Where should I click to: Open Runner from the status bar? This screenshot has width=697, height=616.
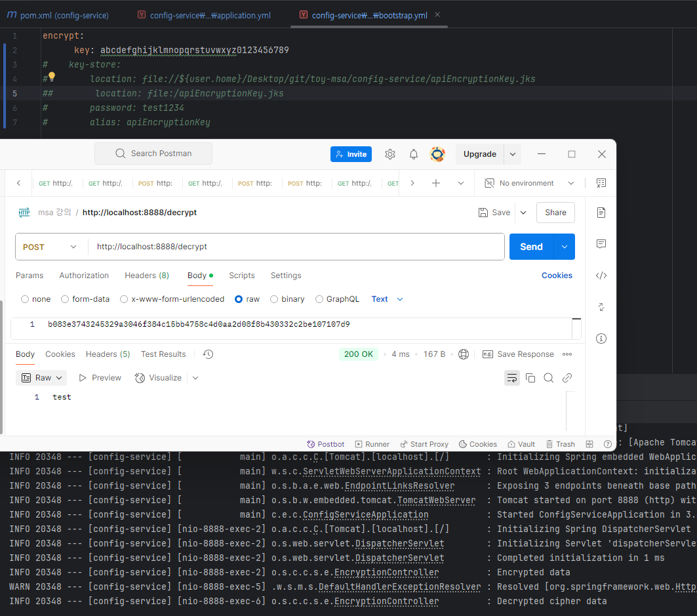pyautogui.click(x=372, y=444)
